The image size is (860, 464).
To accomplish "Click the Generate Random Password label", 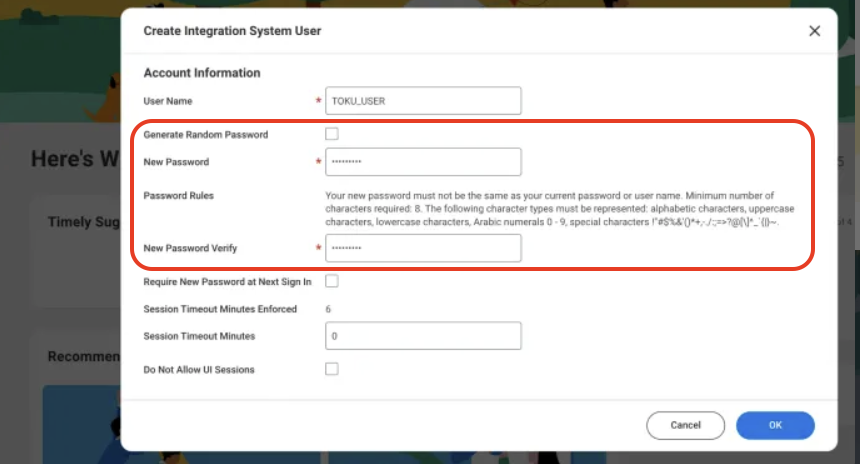I will coord(206,135).
